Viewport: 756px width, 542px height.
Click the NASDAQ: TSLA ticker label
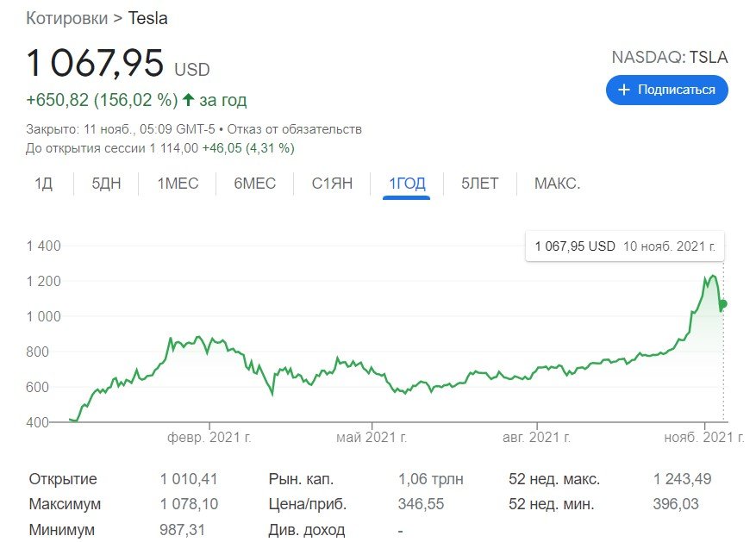[669, 58]
